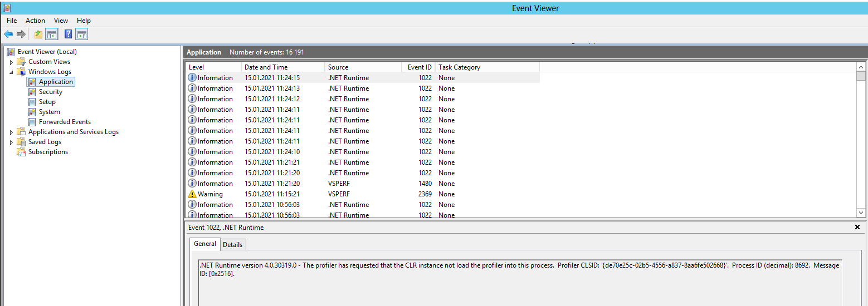Viewport: 868px width, 306px height.
Task: Open the Action menu
Action: point(35,21)
